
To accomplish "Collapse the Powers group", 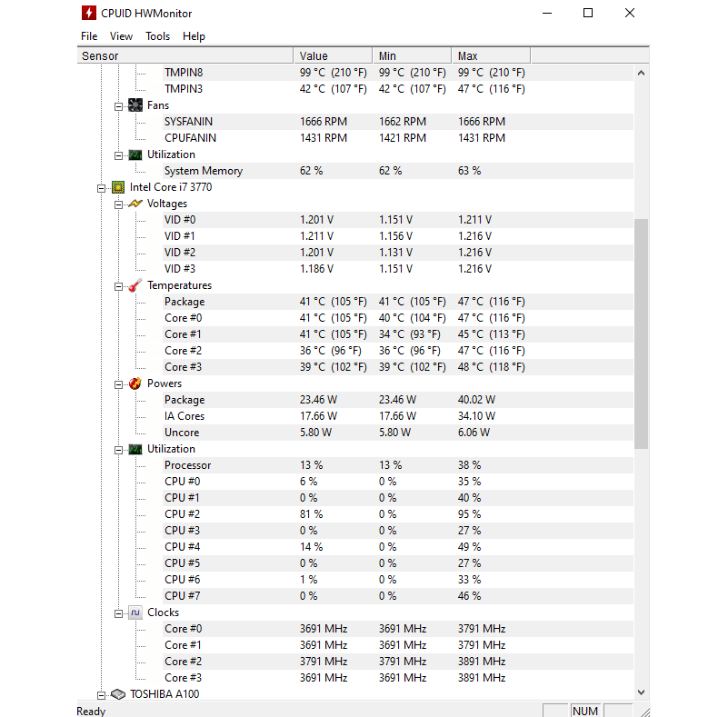I will [118, 384].
